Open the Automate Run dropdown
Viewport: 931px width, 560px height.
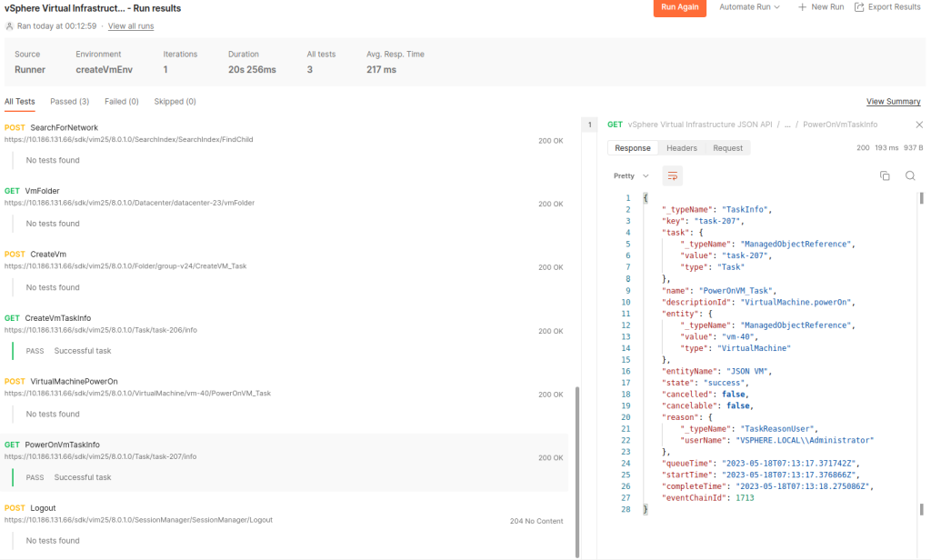[749, 7]
